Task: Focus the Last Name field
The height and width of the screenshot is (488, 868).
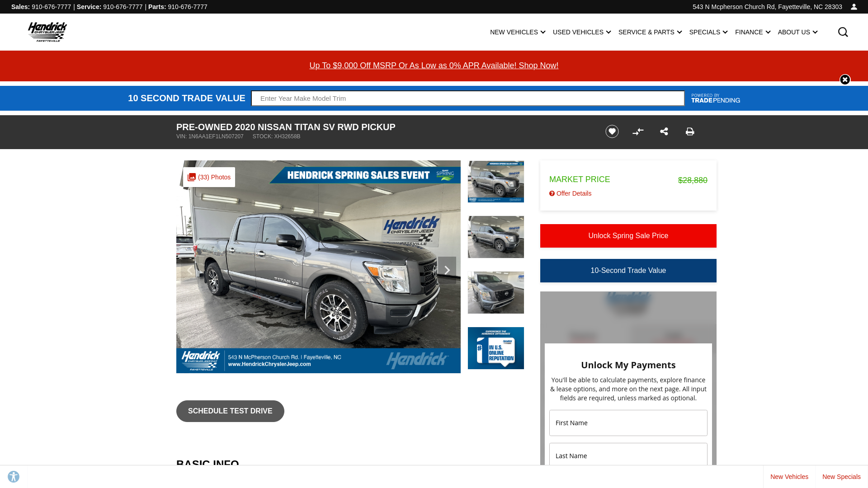Action: coord(628,454)
